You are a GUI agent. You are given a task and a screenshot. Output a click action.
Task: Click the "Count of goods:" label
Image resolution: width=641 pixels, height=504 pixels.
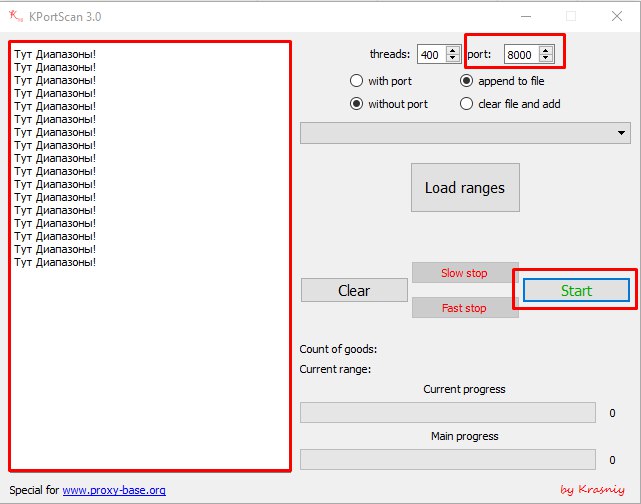click(338, 349)
